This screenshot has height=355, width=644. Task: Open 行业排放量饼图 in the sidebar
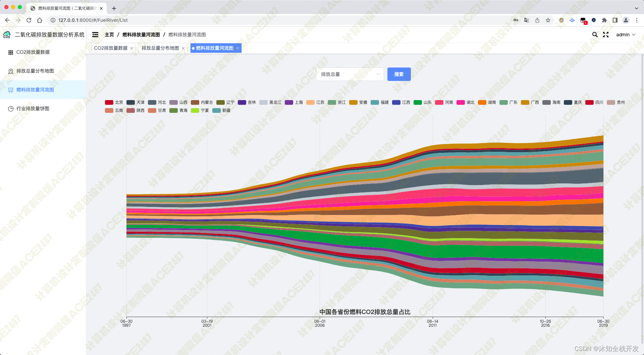point(33,108)
